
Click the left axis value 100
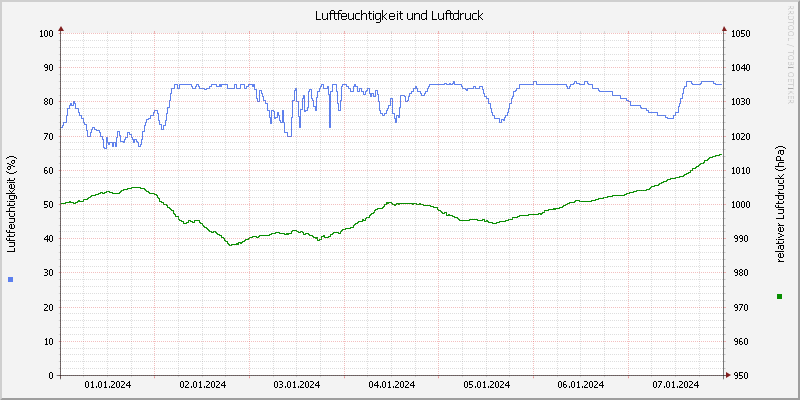click(x=46, y=34)
